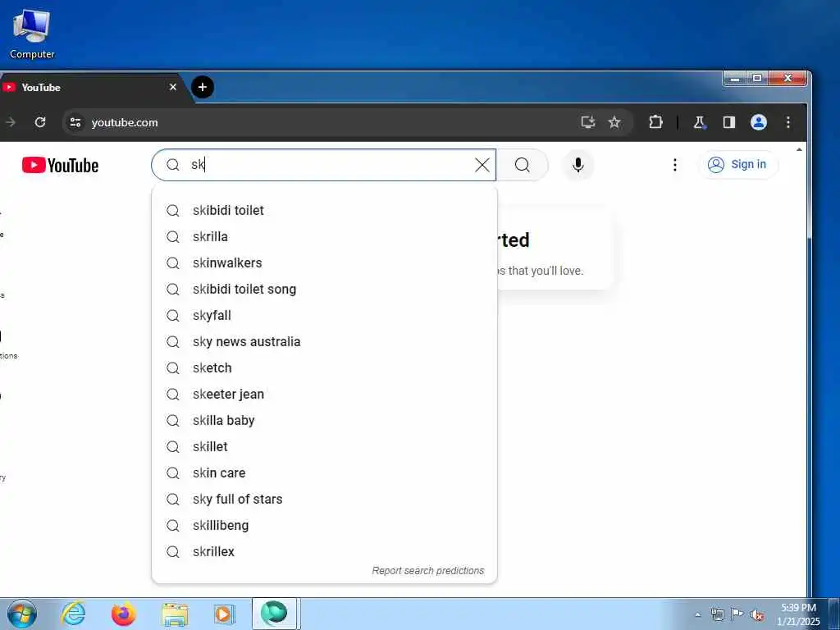Pick skillibeng from the predictions
Image resolution: width=840 pixels, height=630 pixels.
[324, 525]
